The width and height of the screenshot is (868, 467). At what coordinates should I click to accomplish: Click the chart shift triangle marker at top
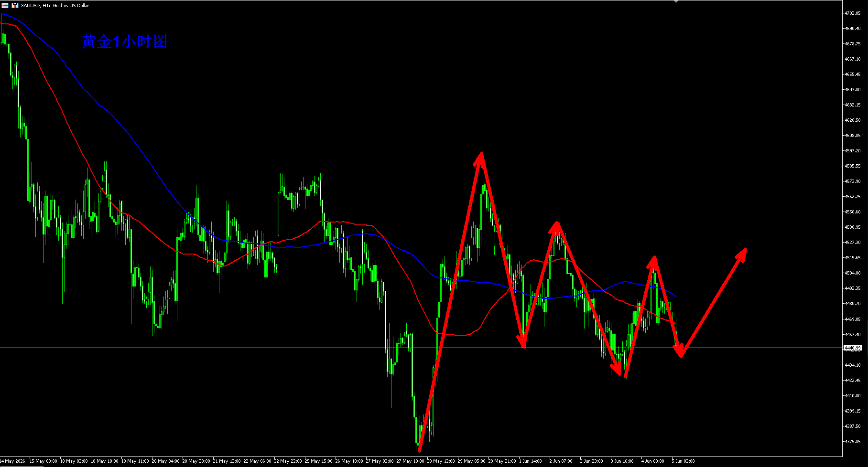click(676, 1)
